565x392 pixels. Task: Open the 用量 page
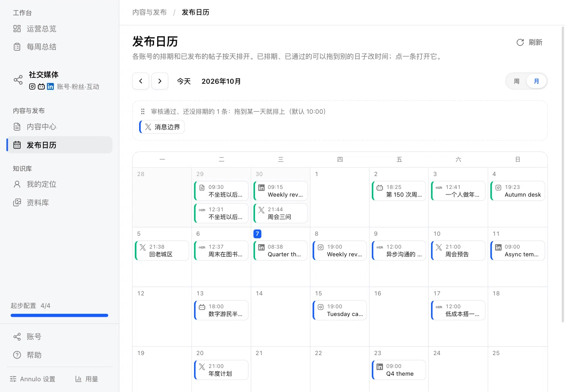pos(87,379)
